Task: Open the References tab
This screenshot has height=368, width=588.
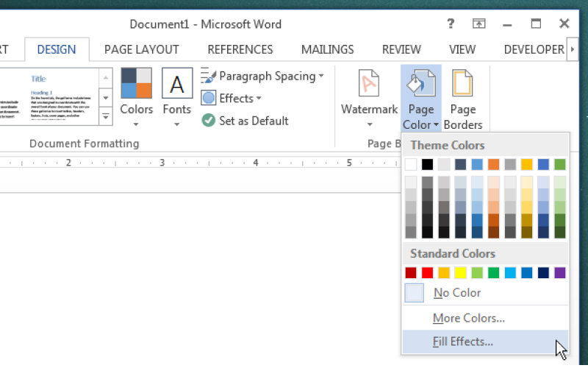Action: pos(240,49)
